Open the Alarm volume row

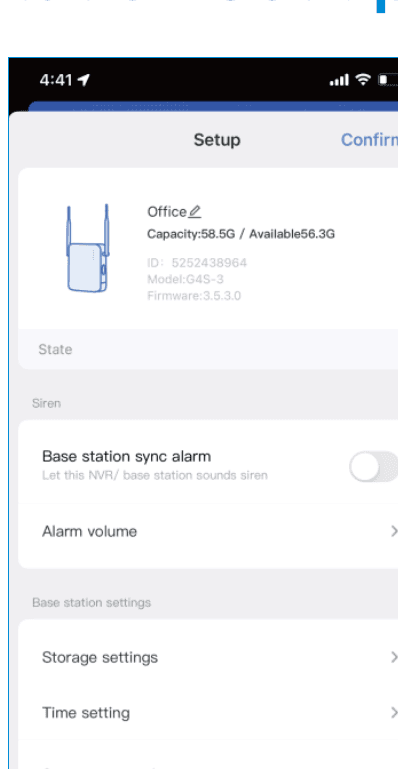coord(208,532)
